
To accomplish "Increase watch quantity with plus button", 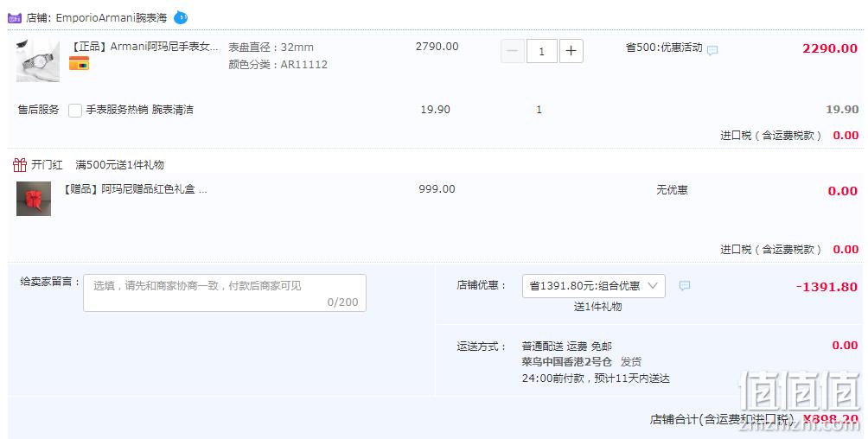I will click(571, 51).
